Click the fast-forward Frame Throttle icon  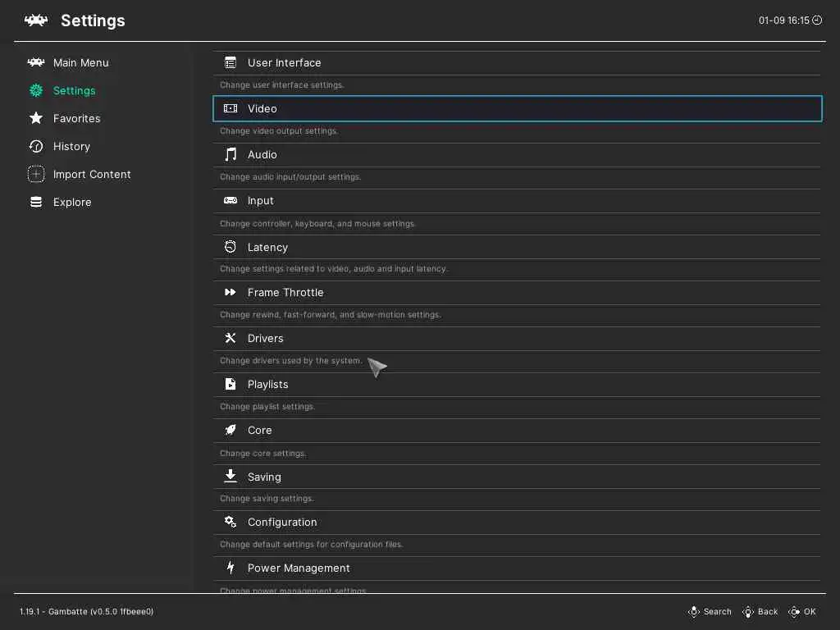click(x=231, y=292)
